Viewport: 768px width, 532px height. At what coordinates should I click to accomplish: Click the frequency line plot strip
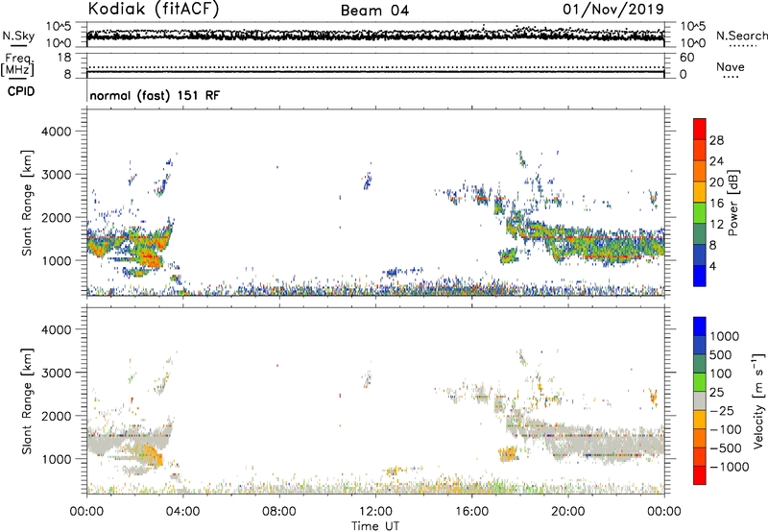point(375,65)
